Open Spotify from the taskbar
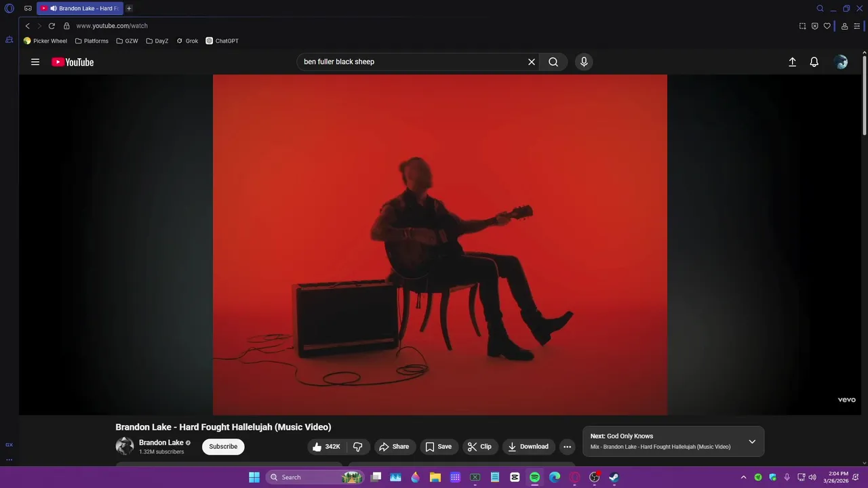The width and height of the screenshot is (868, 488). click(534, 477)
